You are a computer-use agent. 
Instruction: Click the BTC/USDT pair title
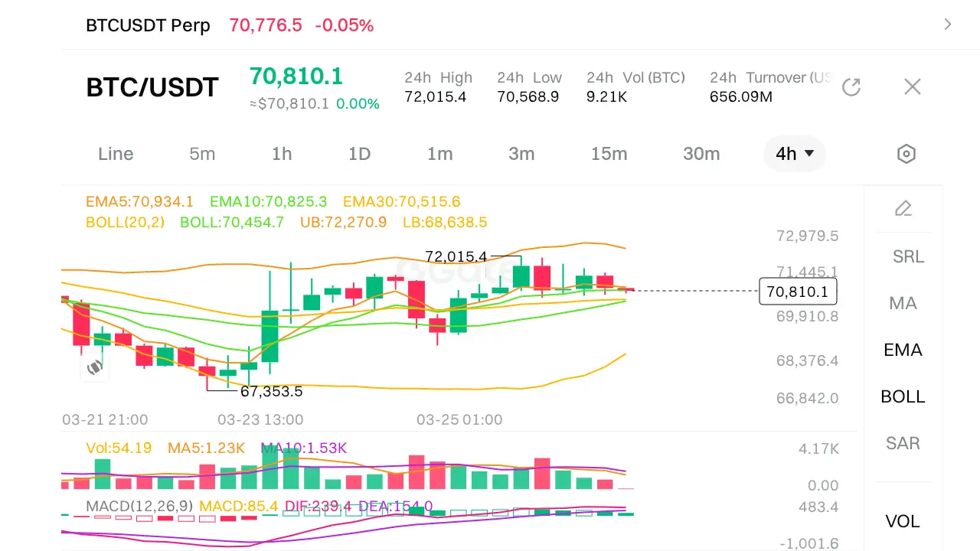pos(152,87)
